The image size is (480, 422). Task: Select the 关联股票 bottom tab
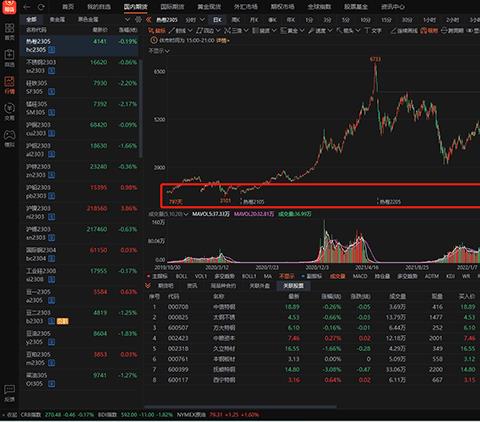(x=293, y=286)
